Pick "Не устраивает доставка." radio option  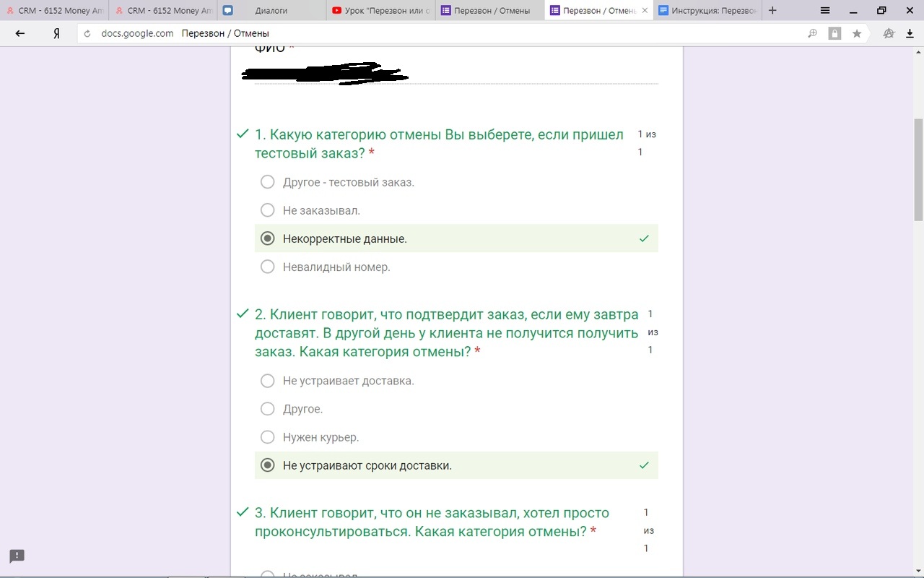[x=268, y=381]
